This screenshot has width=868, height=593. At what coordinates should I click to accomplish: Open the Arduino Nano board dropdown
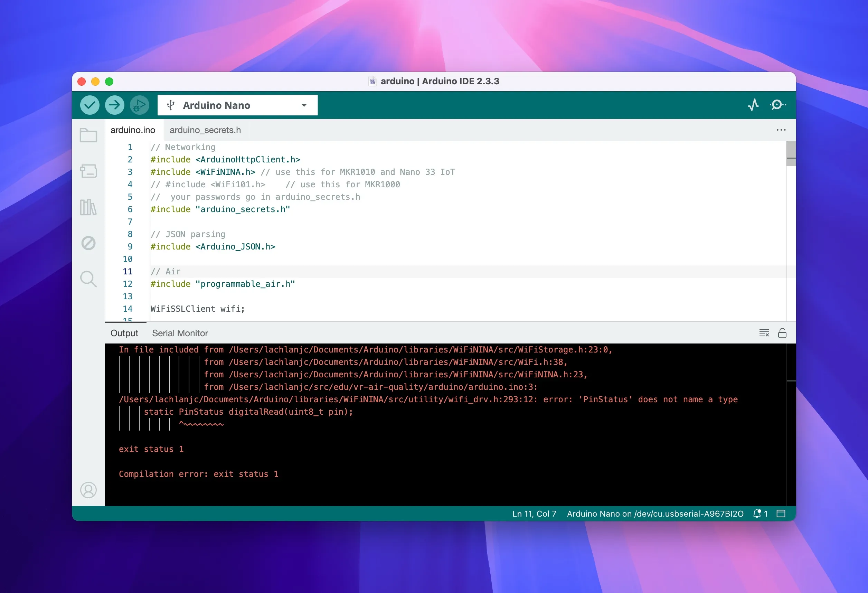237,105
